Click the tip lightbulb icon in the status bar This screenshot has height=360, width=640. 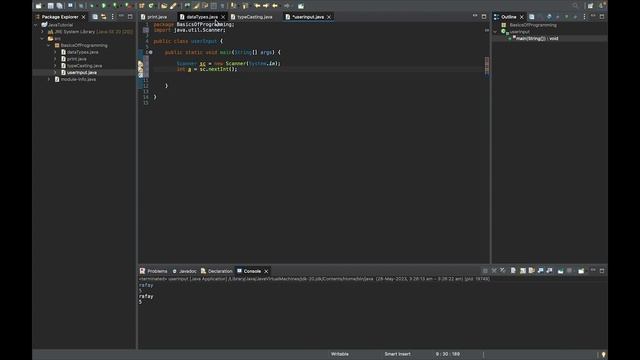[603, 354]
